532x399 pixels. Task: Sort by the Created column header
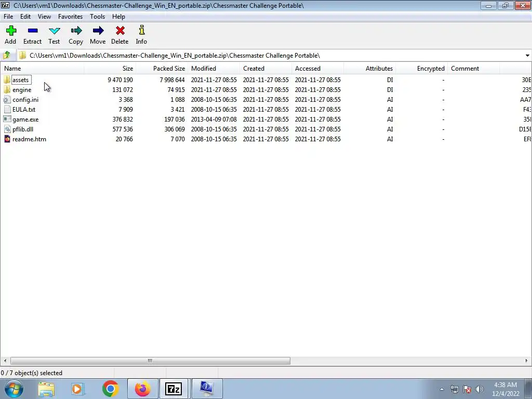265,69
